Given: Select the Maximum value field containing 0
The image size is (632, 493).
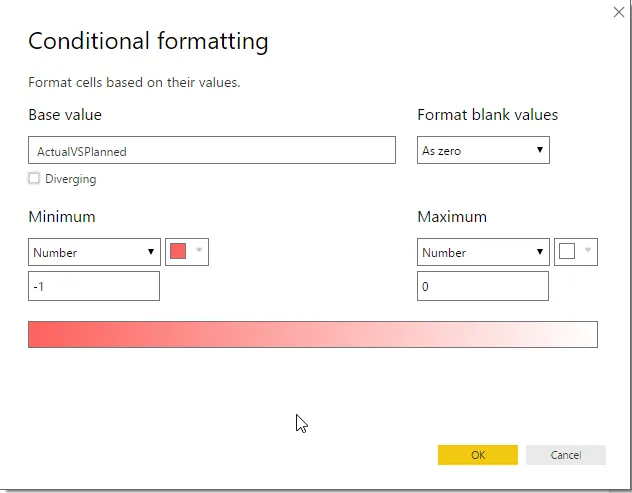Looking at the screenshot, I should tap(483, 286).
